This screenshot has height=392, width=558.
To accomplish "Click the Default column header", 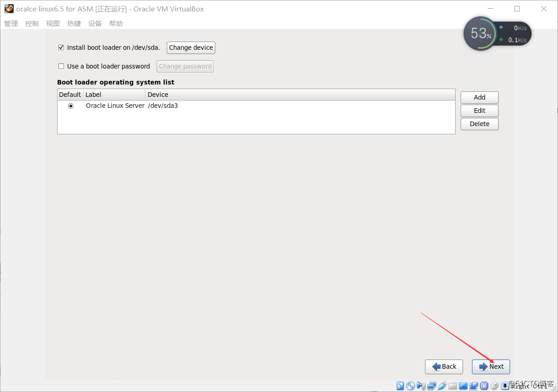I will click(70, 95).
